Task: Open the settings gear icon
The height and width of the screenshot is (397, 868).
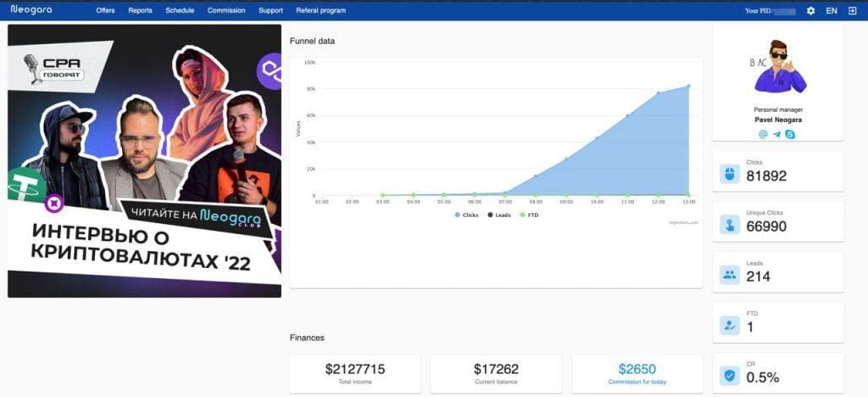Action: [x=810, y=10]
